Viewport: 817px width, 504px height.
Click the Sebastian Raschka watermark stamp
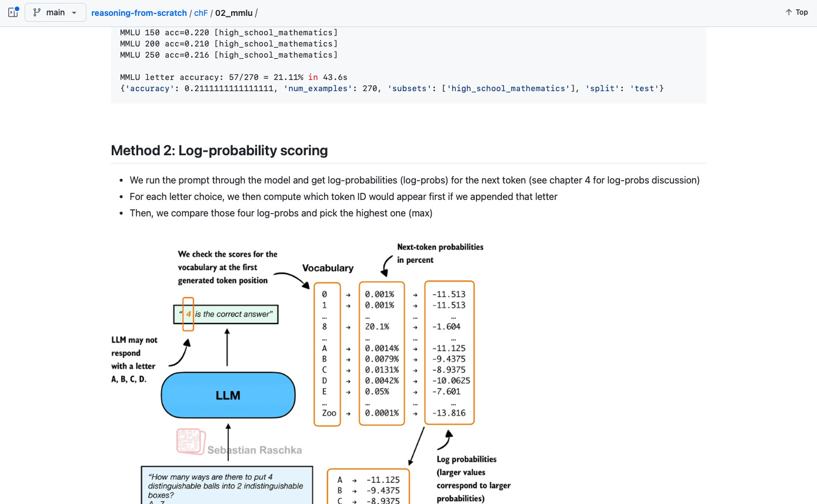click(189, 441)
